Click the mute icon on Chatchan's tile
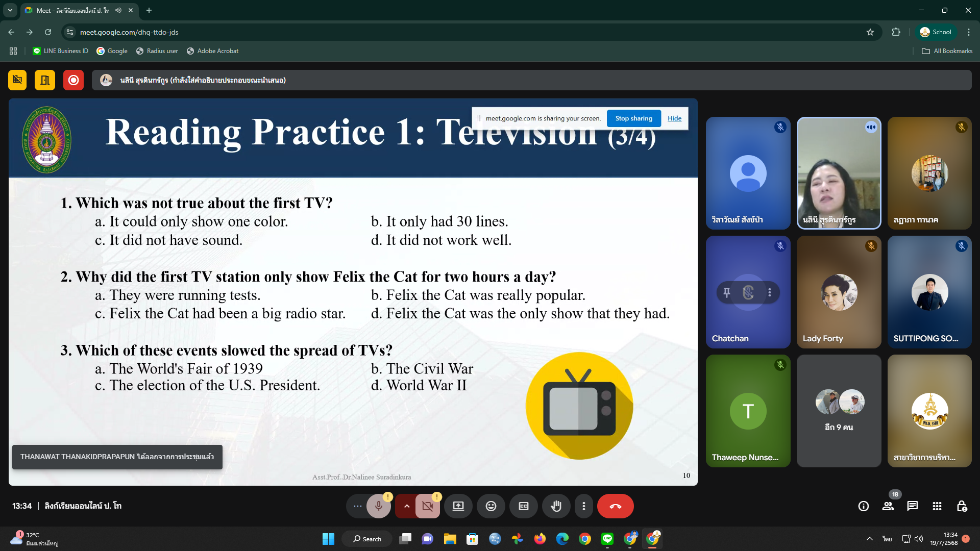 (748, 292)
